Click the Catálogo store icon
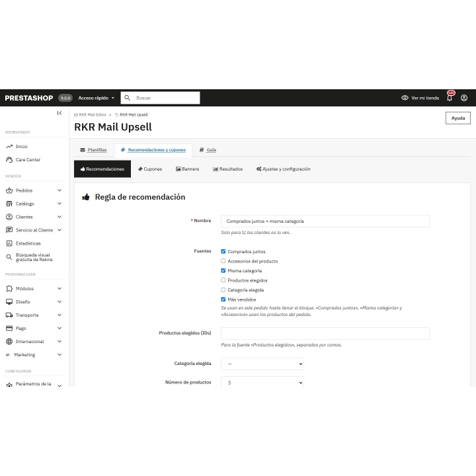This screenshot has width=476, height=476. tap(9, 204)
